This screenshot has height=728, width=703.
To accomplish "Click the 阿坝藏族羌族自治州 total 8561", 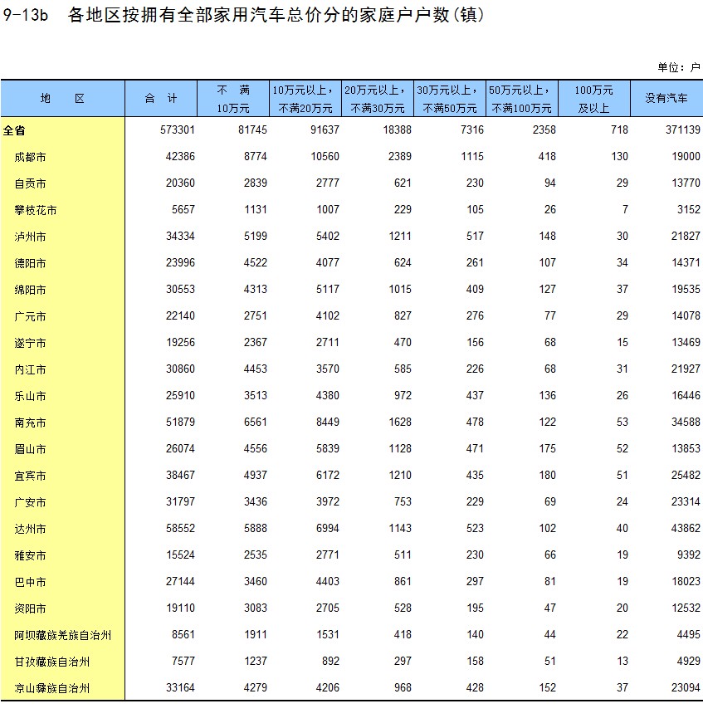I will [183, 634].
